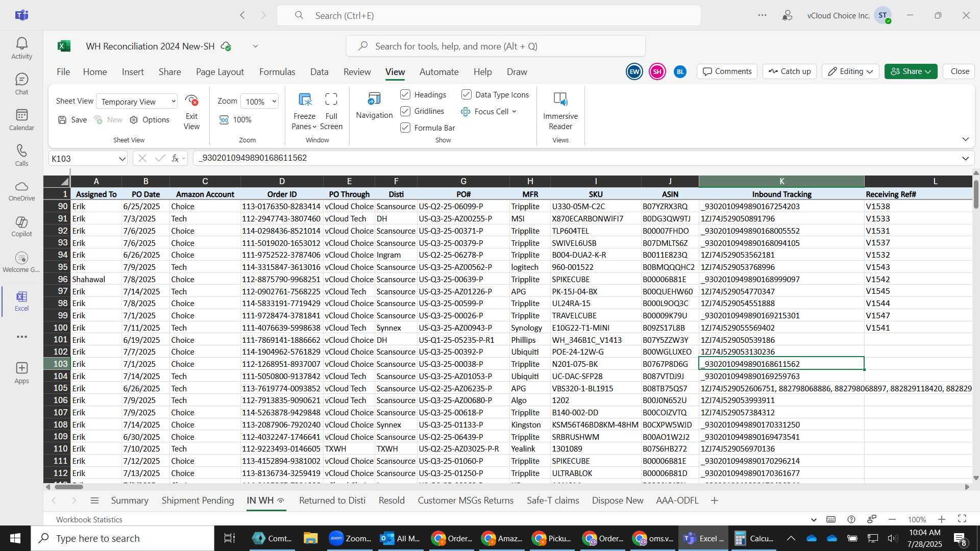Open sheet view Options
Screen dimensions: 980x551
[x=150, y=120]
